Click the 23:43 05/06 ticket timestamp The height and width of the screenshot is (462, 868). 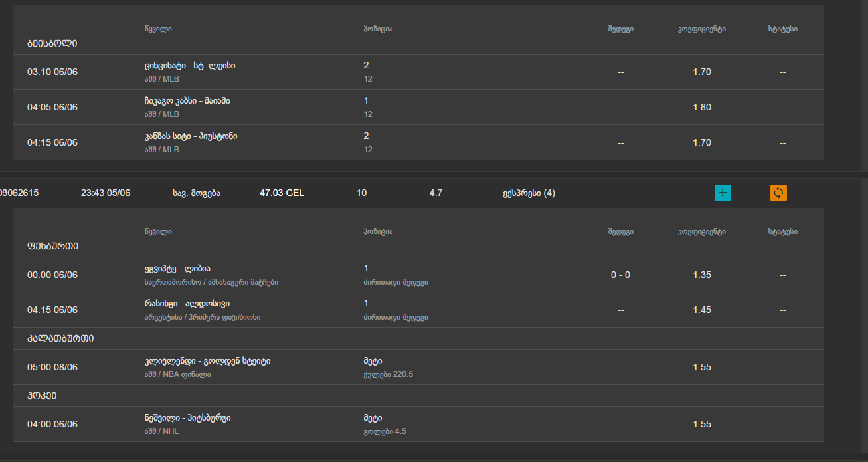(106, 193)
